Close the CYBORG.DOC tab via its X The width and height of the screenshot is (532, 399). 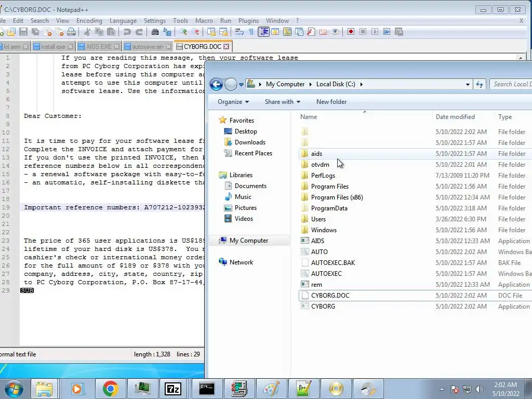[x=227, y=46]
